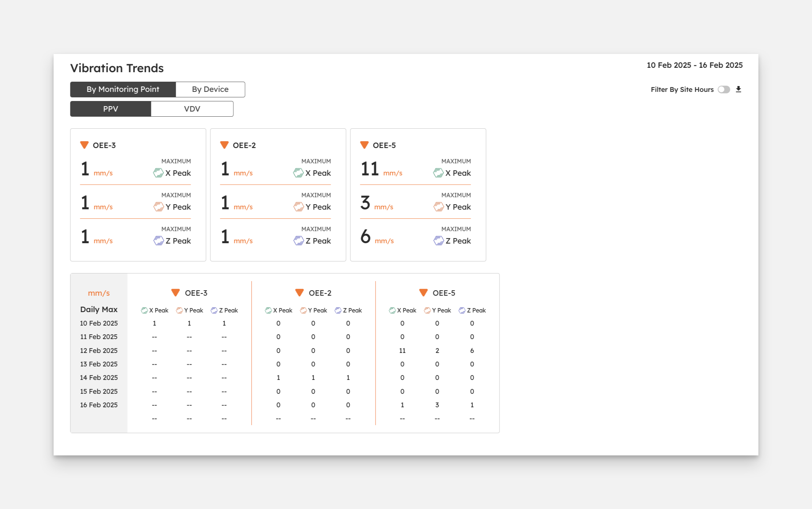Click the purple Z Peak icon in OEE-2 card
812x509 pixels.
click(x=298, y=241)
